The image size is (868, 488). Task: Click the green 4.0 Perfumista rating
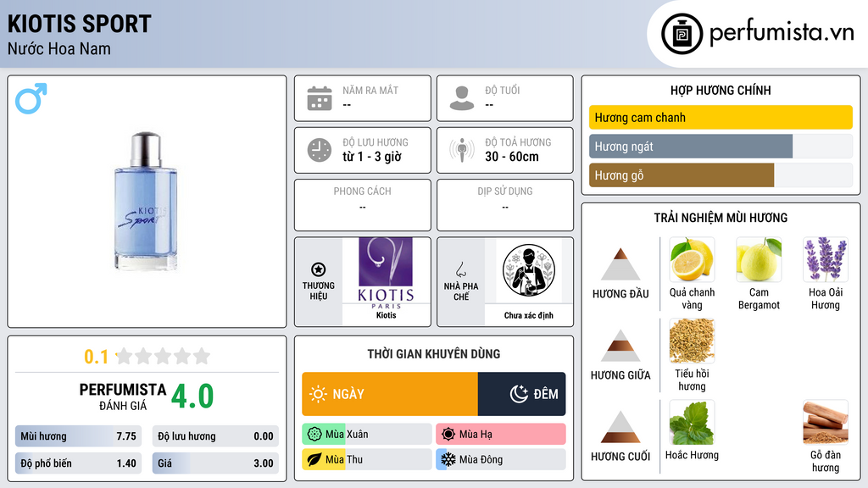point(192,396)
